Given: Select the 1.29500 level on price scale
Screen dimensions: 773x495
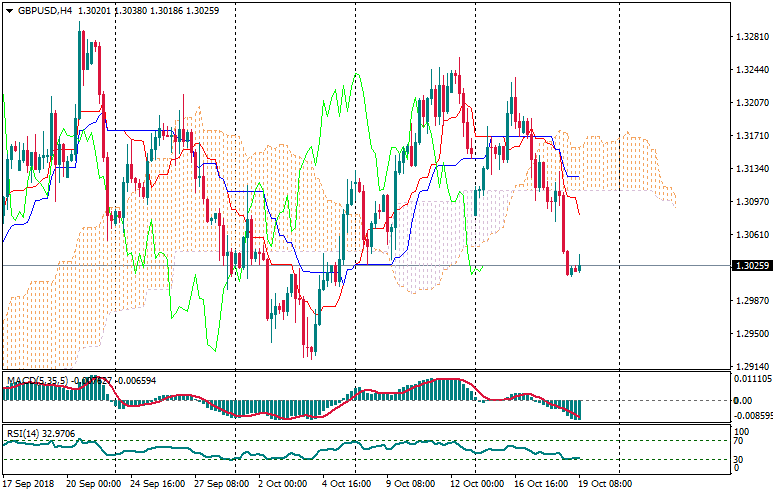Looking at the screenshot, I should tap(750, 334).
